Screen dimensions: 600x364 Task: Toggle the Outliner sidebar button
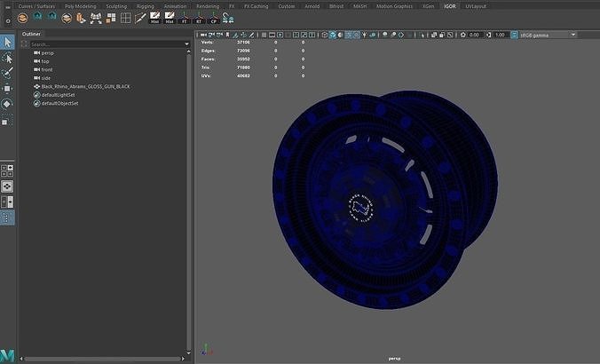(x=7, y=218)
